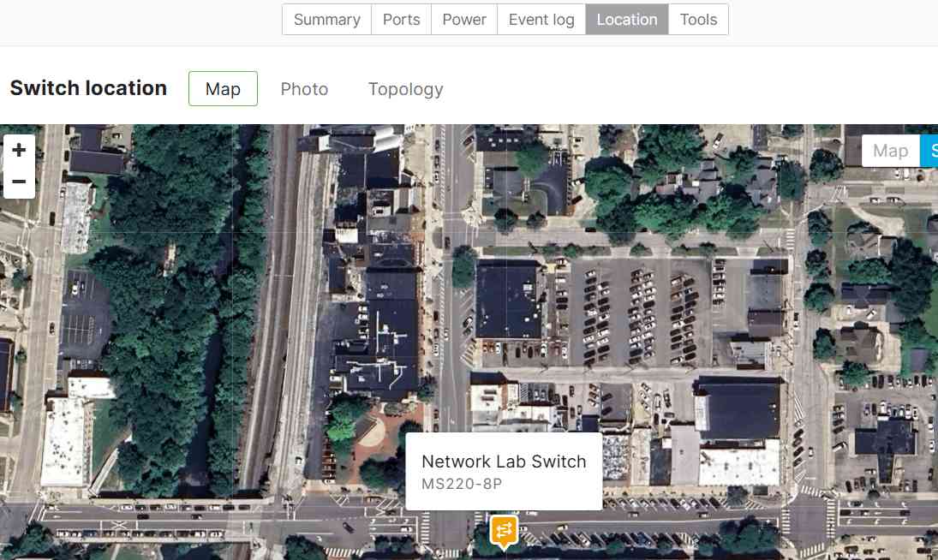Click the Switch location heading
This screenshot has height=560, width=938.
tap(88, 88)
